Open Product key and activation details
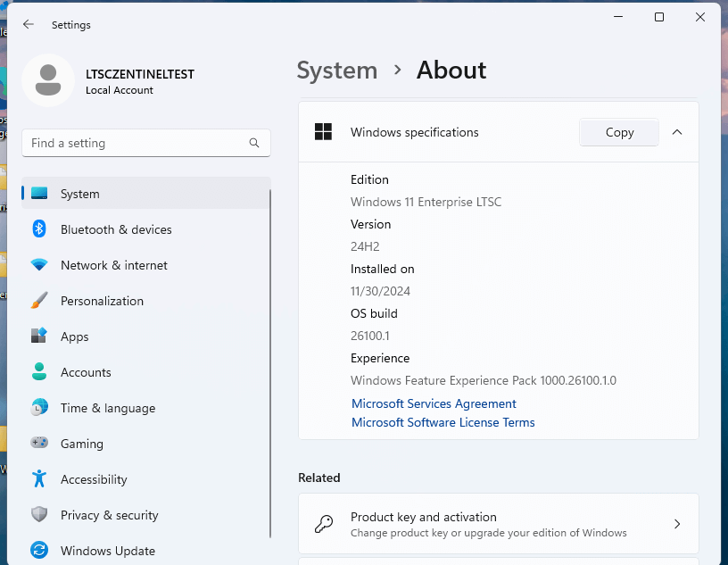728x565 pixels. 498,524
